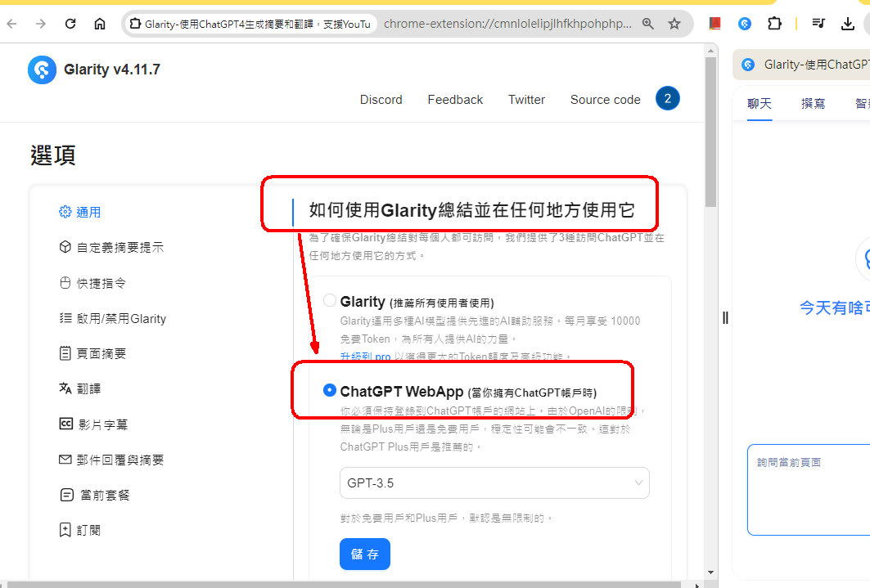Open the Source code link
This screenshot has height=588, width=870.
(606, 100)
